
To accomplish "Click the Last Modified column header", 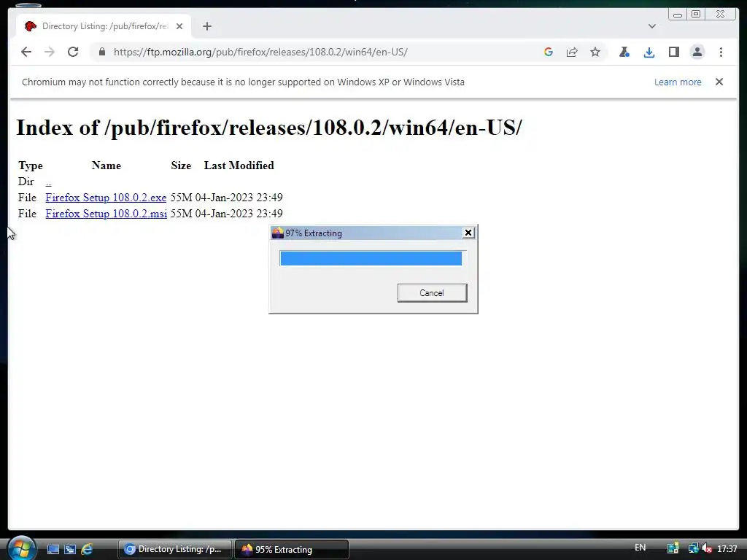I will click(x=239, y=166).
